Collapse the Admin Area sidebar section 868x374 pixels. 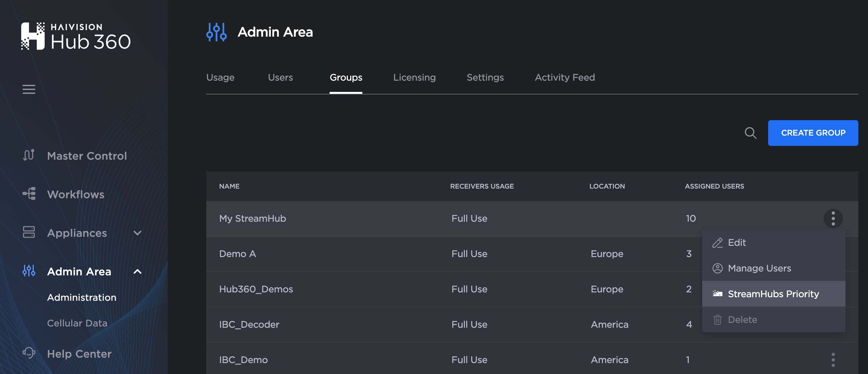coord(137,271)
